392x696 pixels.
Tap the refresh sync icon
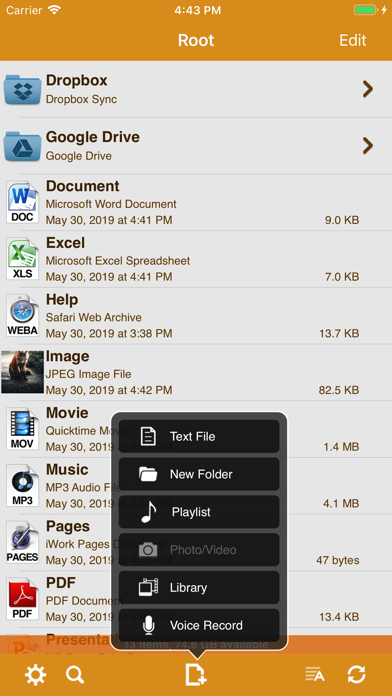356,675
